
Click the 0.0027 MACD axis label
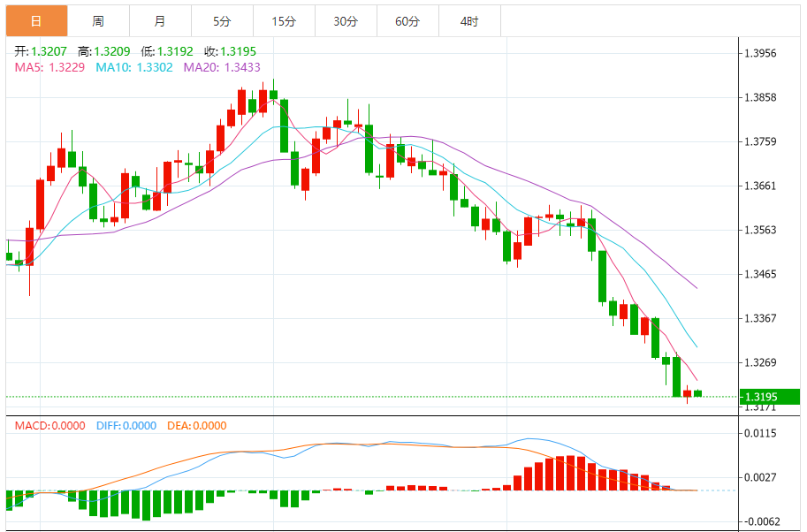(x=760, y=477)
